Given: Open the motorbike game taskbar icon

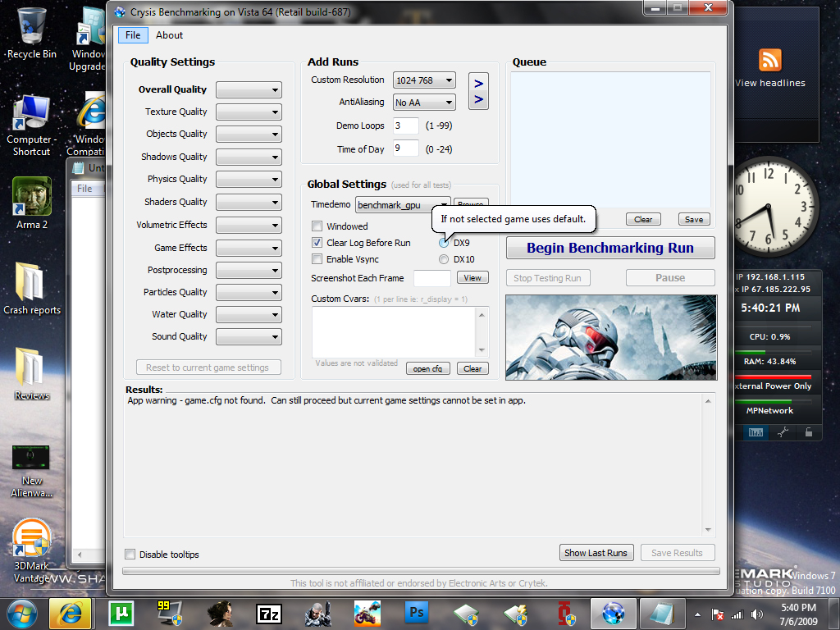Looking at the screenshot, I should coord(367,614).
